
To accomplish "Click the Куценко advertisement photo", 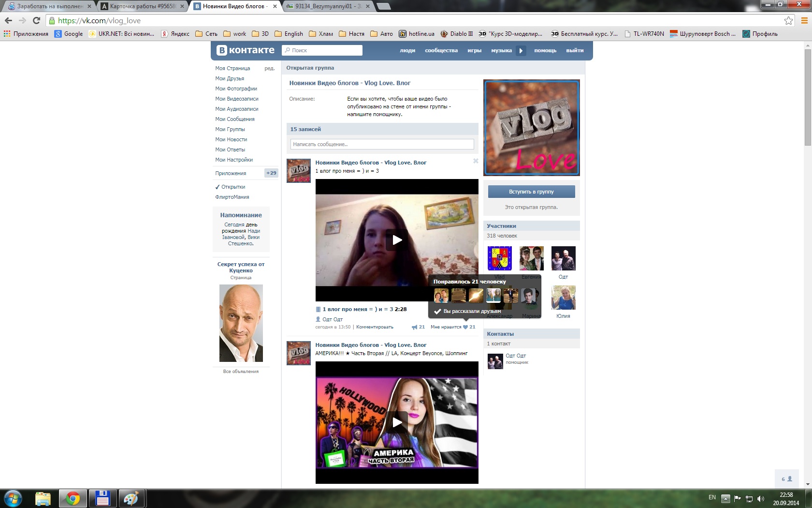I will pyautogui.click(x=241, y=323).
